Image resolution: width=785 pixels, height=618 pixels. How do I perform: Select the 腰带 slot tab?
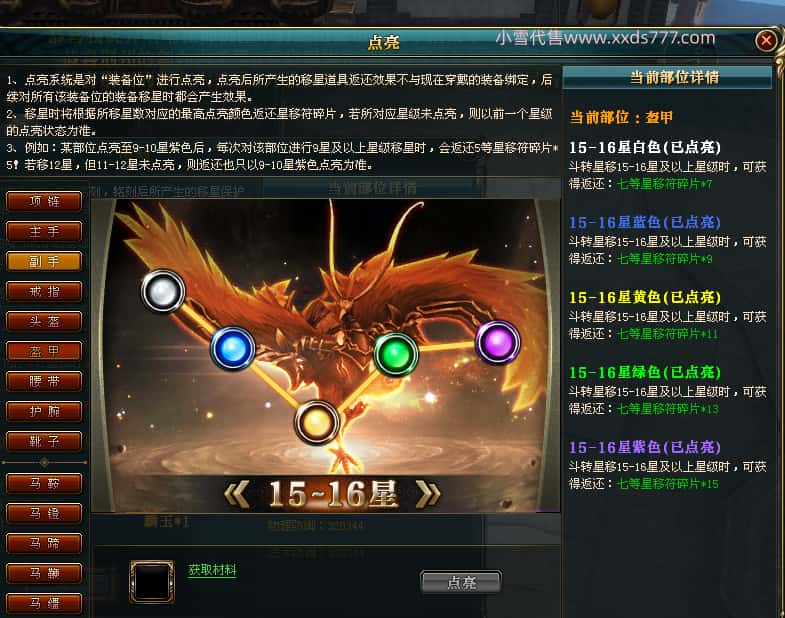[44, 382]
